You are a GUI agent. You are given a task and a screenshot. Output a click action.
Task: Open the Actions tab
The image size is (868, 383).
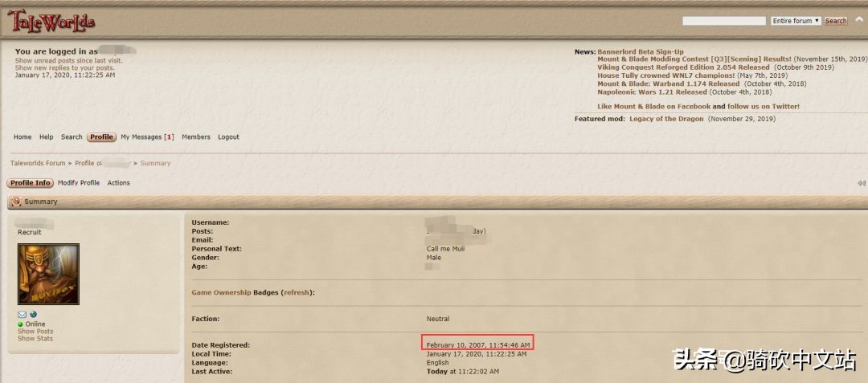point(118,183)
